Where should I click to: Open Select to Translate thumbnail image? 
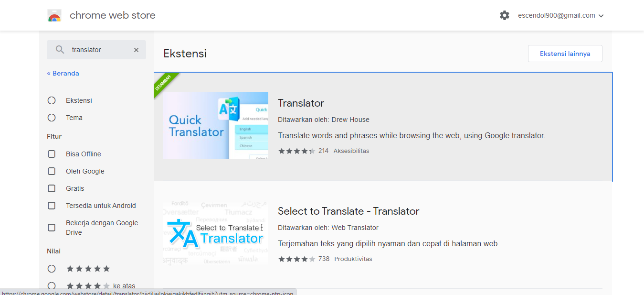(x=216, y=233)
